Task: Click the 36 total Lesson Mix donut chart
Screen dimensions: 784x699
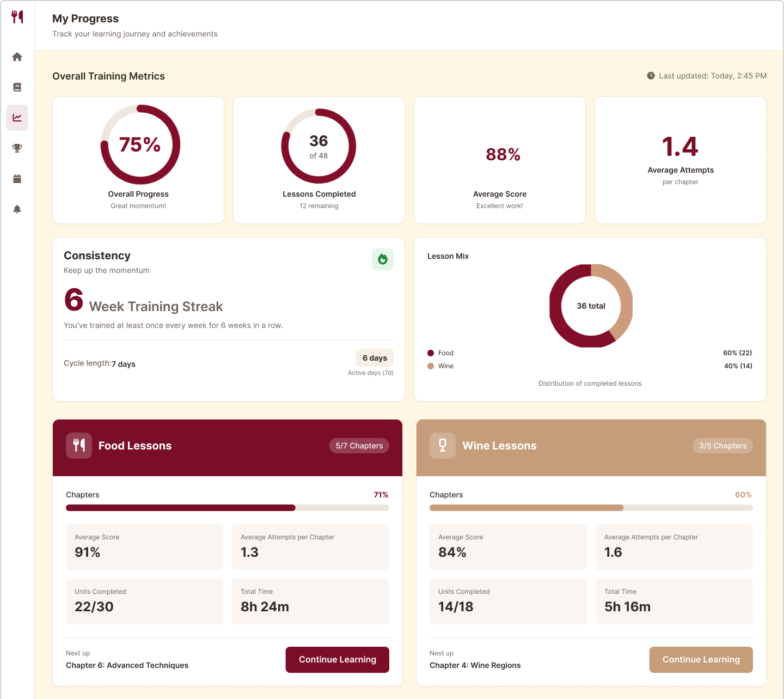Action: [590, 306]
